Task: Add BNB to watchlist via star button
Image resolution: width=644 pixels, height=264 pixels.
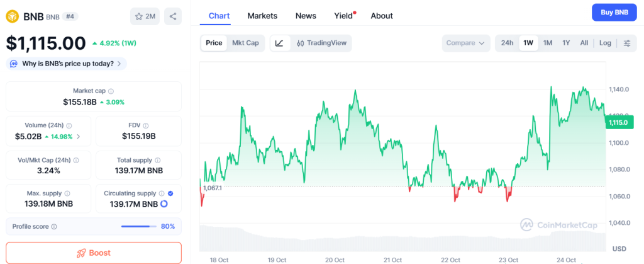Action: pyautogui.click(x=145, y=16)
